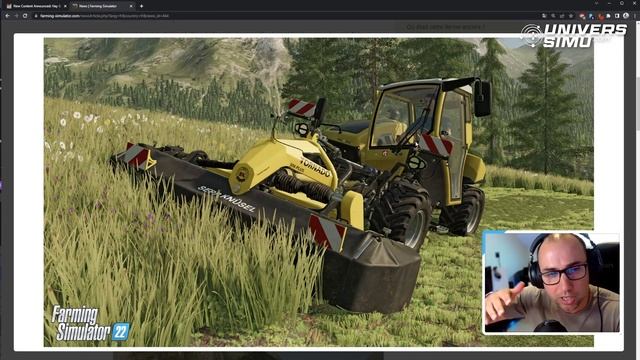The height and width of the screenshot is (360, 640).
Task: Bookmark this page with the star icon
Action: (x=571, y=16)
